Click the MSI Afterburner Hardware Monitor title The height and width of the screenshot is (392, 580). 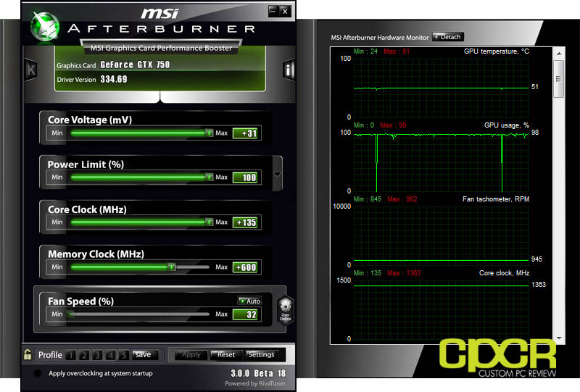coord(379,38)
